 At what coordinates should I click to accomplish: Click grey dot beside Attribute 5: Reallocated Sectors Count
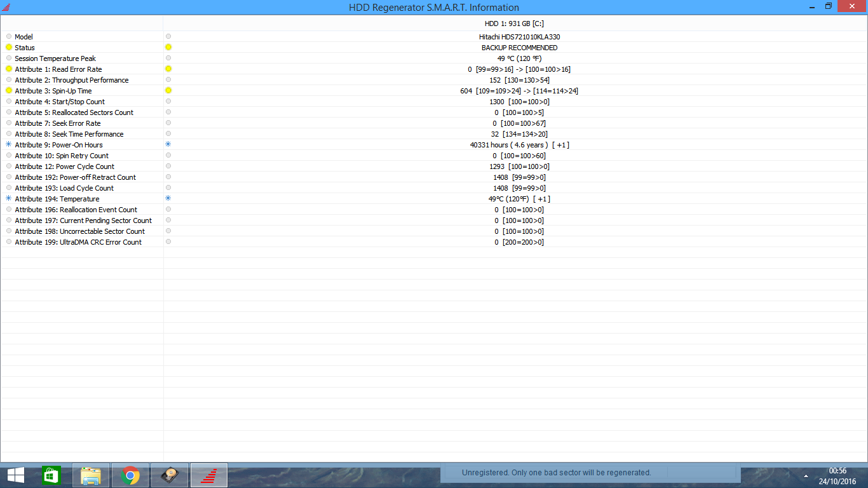(9, 112)
